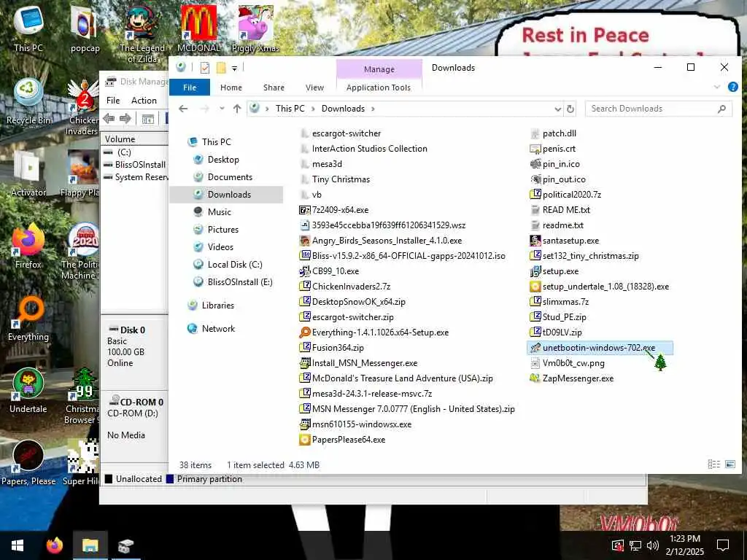Click the Disk 0 label in Disk Management
Viewport: 747px width, 560px height.
click(133, 330)
